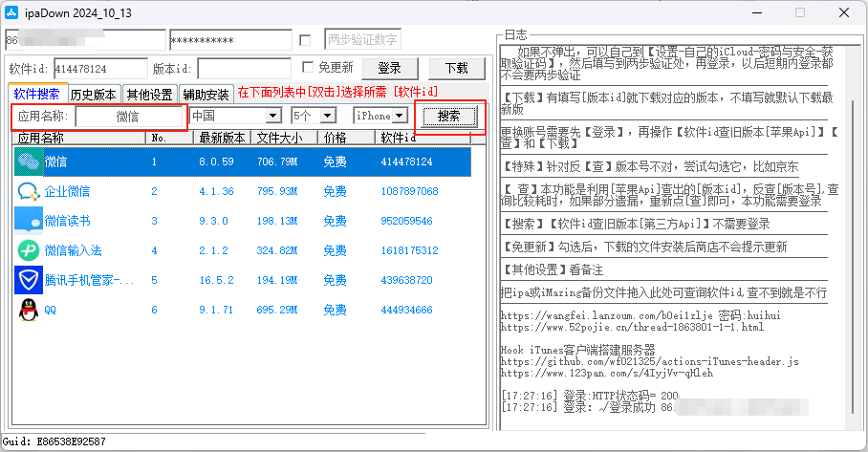868x452 pixels.
Task: Click the wangfei.lanzoum.com URL in log
Action: [607, 315]
